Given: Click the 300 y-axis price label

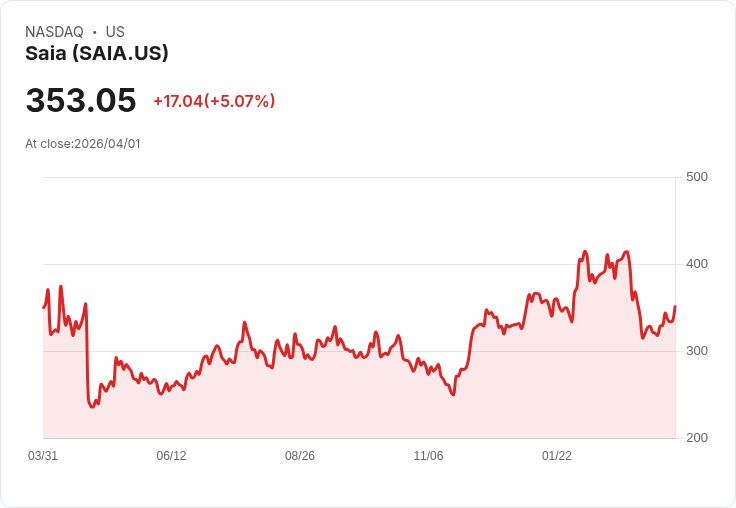Looking at the screenshot, I should (697, 351).
